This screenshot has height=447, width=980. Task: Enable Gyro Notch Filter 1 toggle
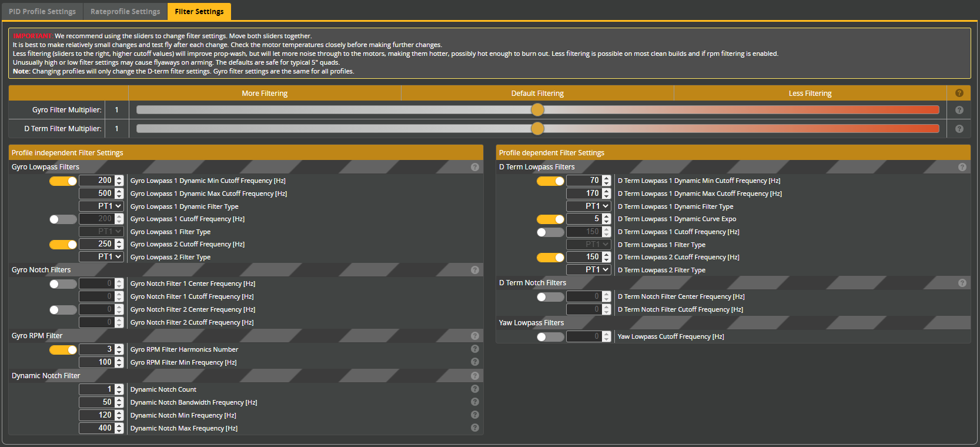click(63, 284)
